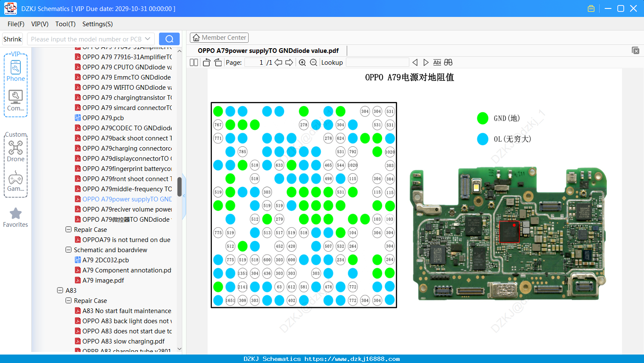Click the binoculars search icon

[448, 63]
